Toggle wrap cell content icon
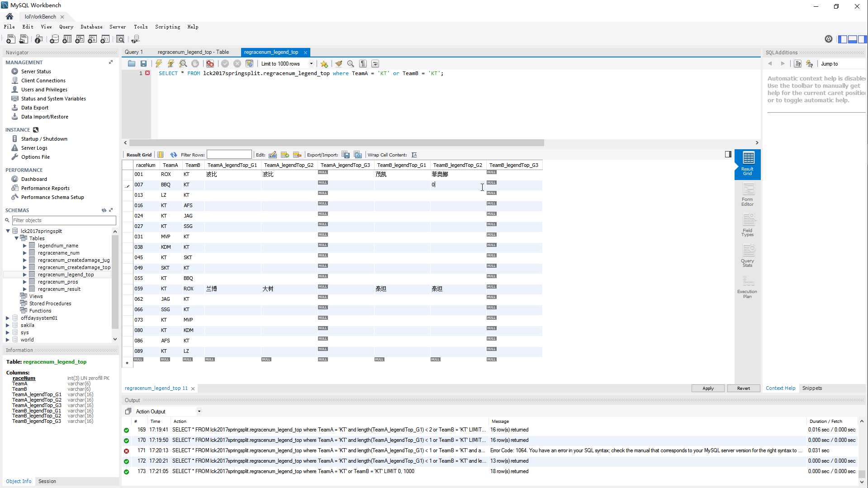 click(x=414, y=155)
